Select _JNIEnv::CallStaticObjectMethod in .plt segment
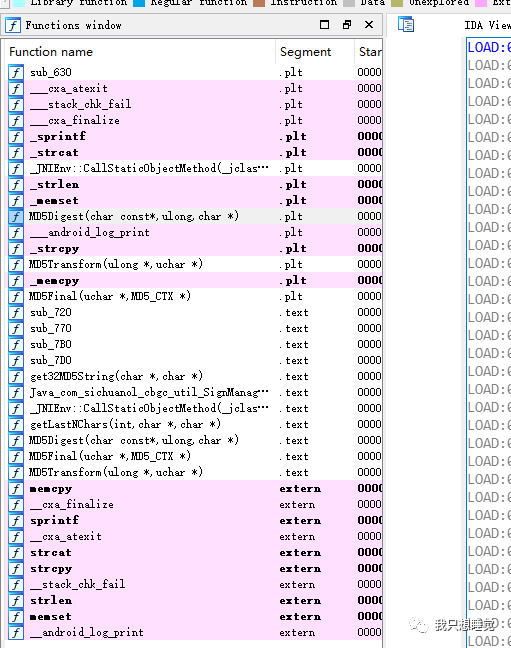The image size is (511, 648). point(149,169)
